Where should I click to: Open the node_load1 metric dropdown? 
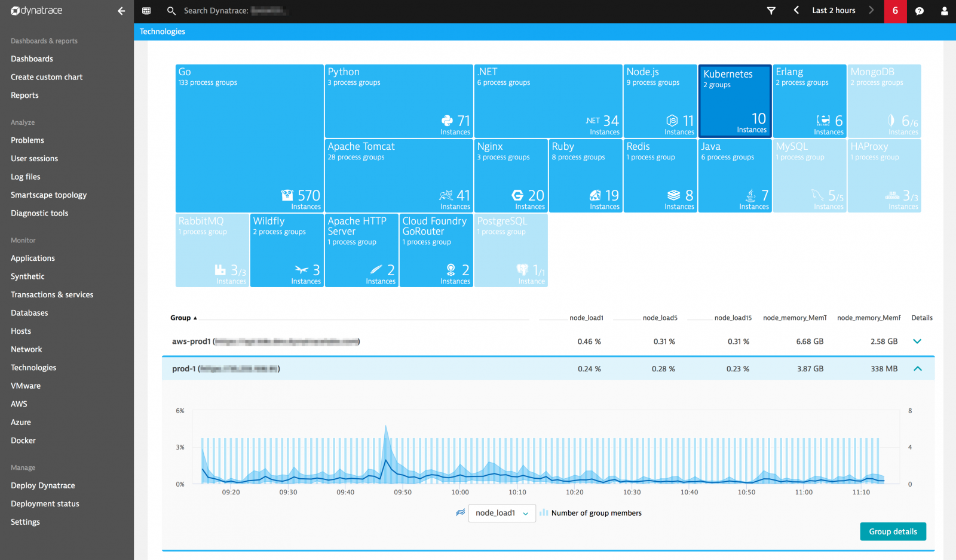501,513
